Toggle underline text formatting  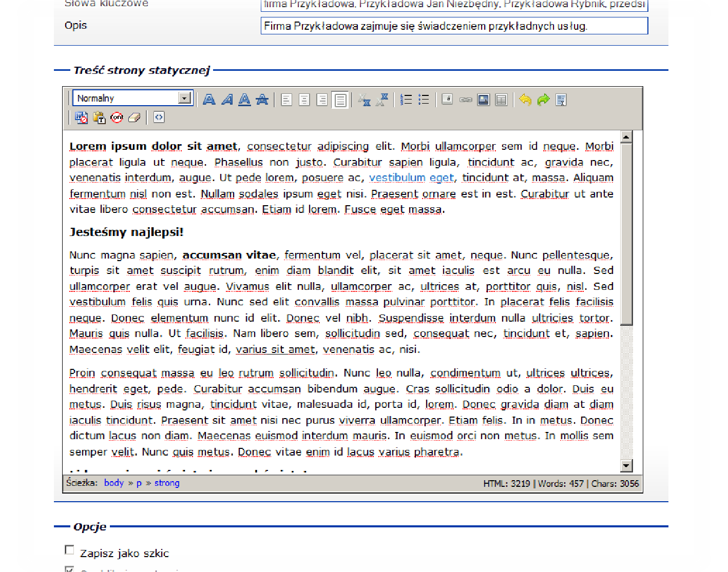[244, 100]
